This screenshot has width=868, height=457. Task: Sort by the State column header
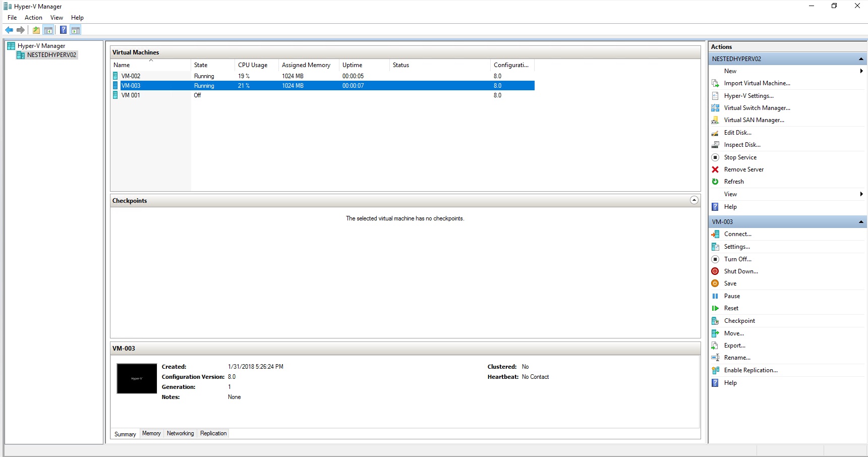click(213, 65)
